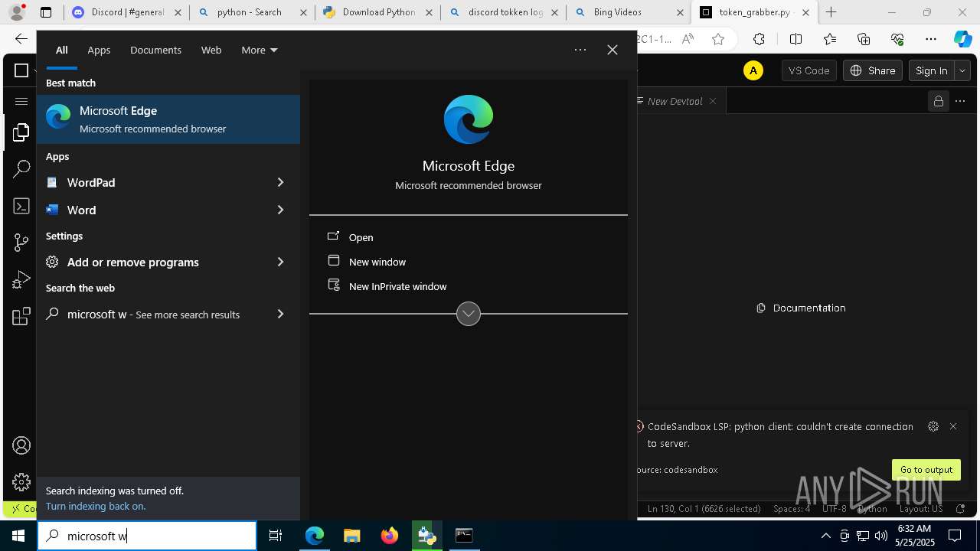Open the Terminal panel icon in sidebar
The image size is (980, 551).
coord(21,206)
